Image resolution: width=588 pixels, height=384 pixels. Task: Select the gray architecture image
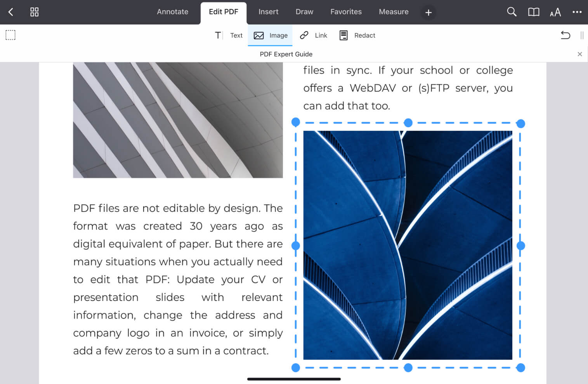[178, 120]
